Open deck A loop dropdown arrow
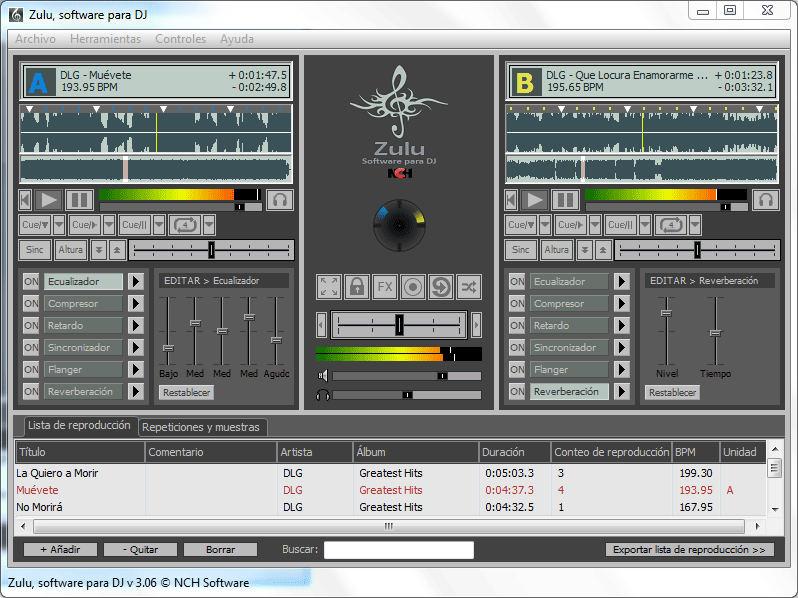 [x=209, y=224]
